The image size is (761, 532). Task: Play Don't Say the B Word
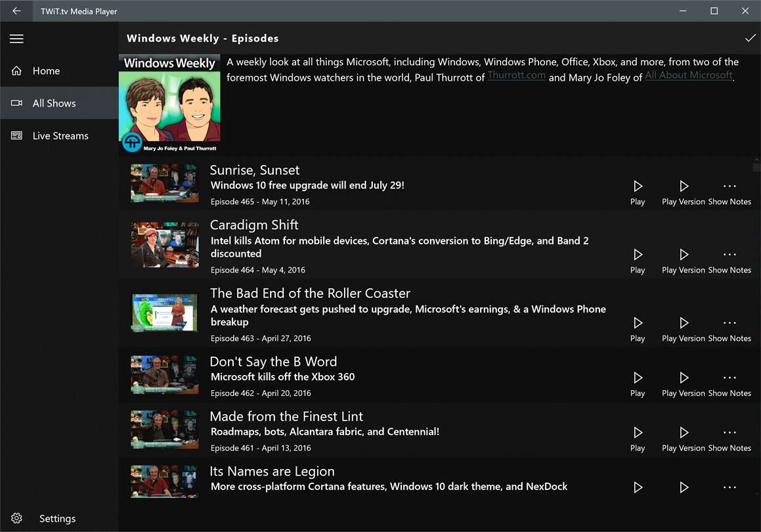point(638,384)
